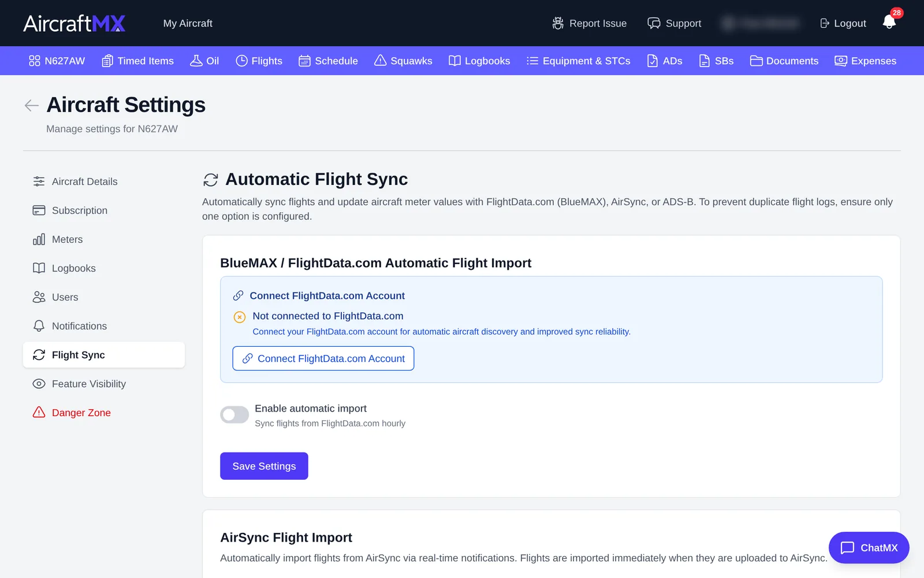
Task: Click the Not connected warning icon
Action: point(240,317)
